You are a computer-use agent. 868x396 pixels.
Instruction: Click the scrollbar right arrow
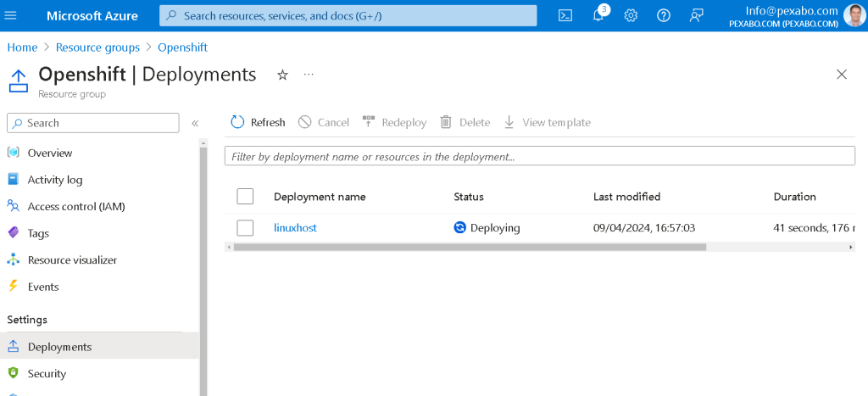(x=851, y=247)
